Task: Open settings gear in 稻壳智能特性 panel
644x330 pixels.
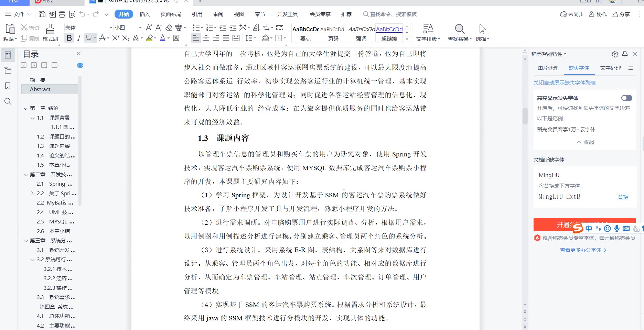Action: pos(615,54)
